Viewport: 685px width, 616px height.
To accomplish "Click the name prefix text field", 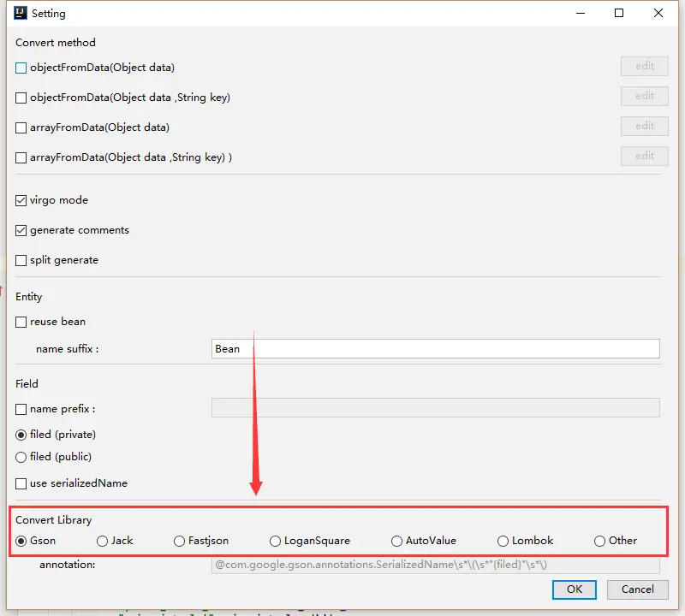I will [436, 408].
